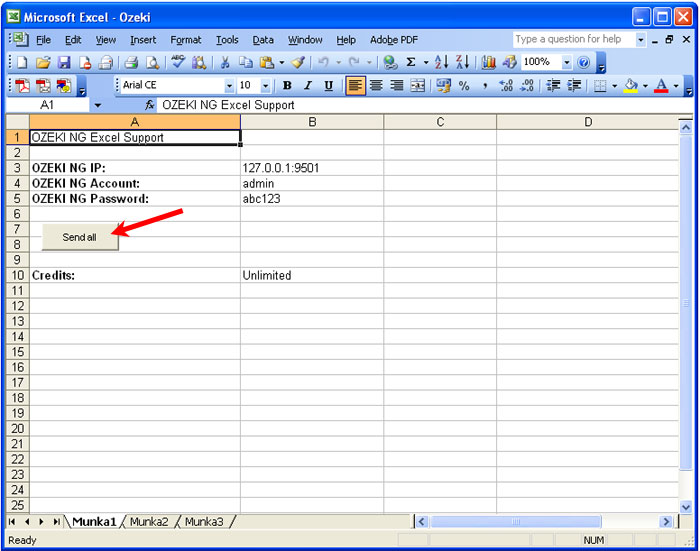700x551 pixels.
Task: Open Print Preview icon
Action: (x=153, y=63)
